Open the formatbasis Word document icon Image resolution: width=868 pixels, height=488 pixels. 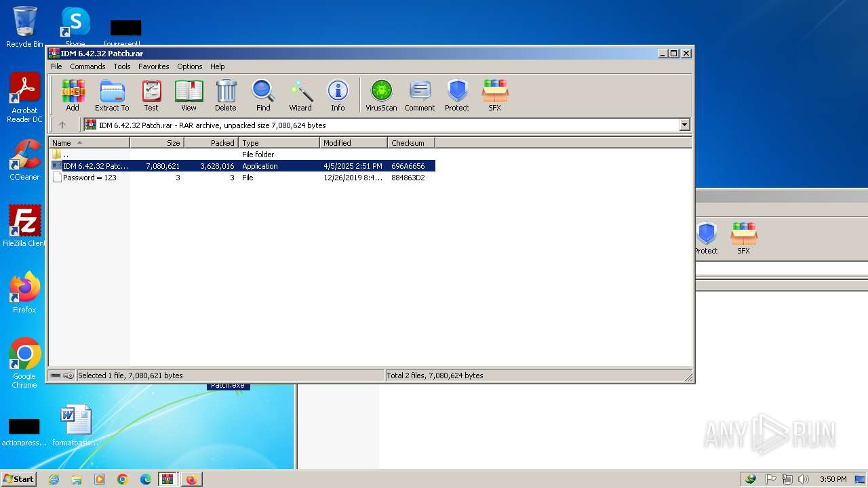[75, 426]
